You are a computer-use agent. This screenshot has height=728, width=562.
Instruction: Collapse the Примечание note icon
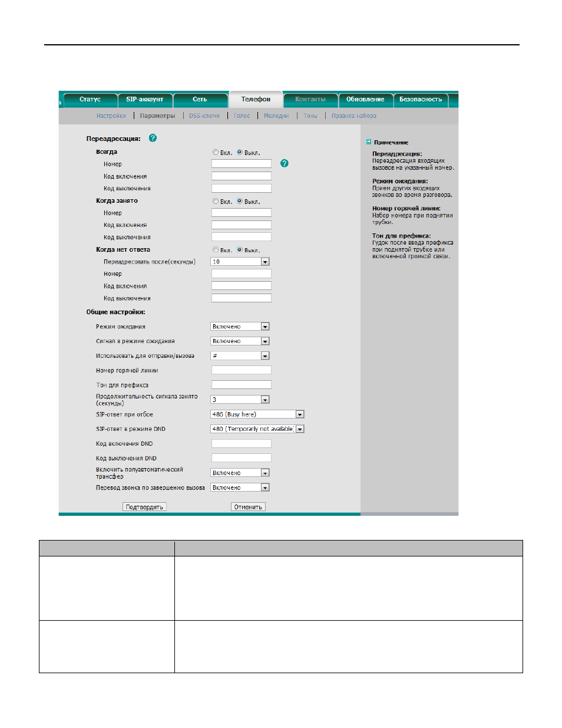[x=369, y=142]
